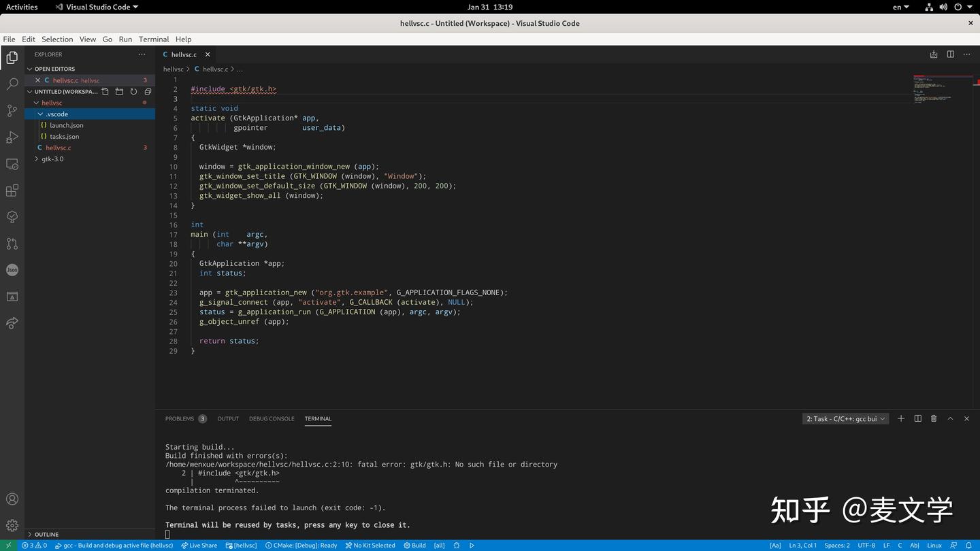Open the Terminal menu
The height and width of the screenshot is (551, 980).
pyautogui.click(x=153, y=39)
